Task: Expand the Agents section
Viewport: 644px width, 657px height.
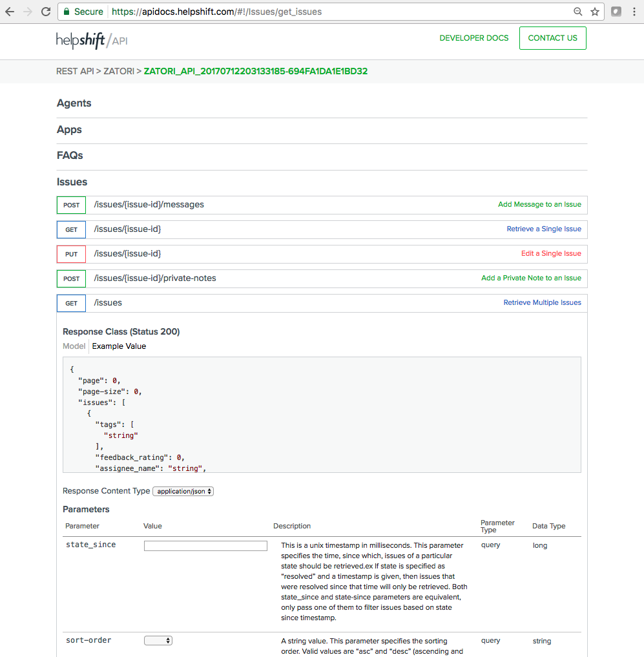Action: click(x=74, y=103)
